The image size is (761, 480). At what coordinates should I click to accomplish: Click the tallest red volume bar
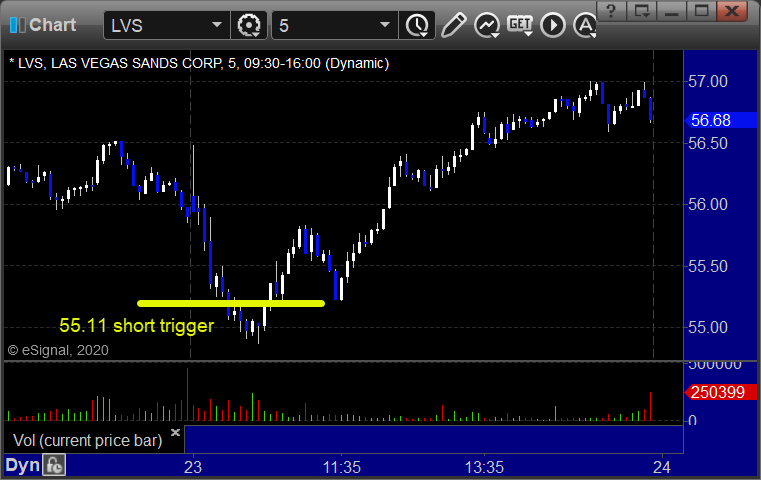[x=187, y=394]
